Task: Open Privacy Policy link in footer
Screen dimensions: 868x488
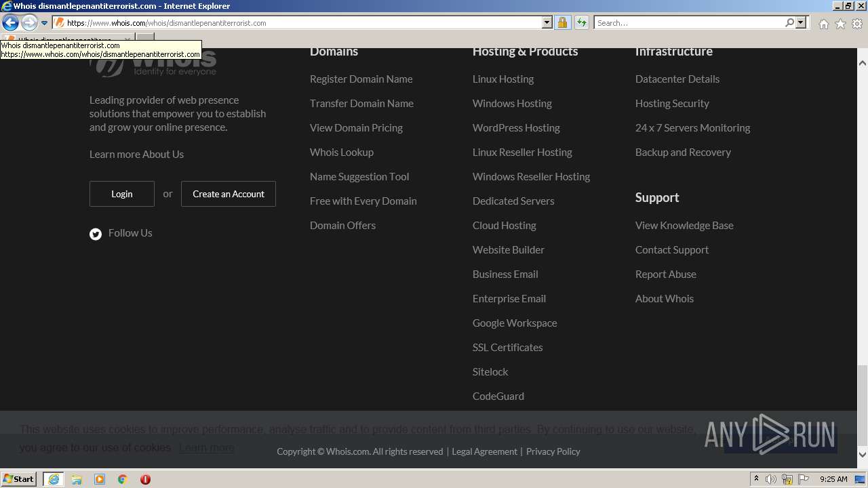Action: point(553,451)
